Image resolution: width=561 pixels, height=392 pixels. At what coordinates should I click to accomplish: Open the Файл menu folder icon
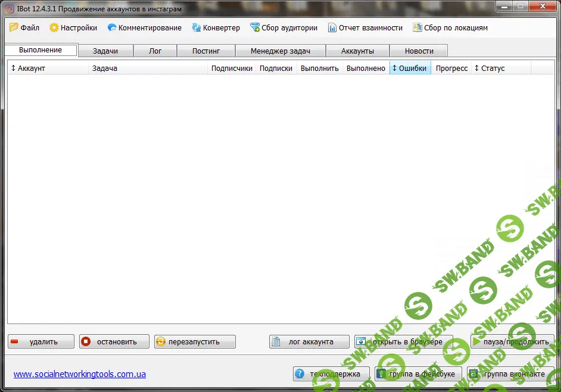coord(14,27)
